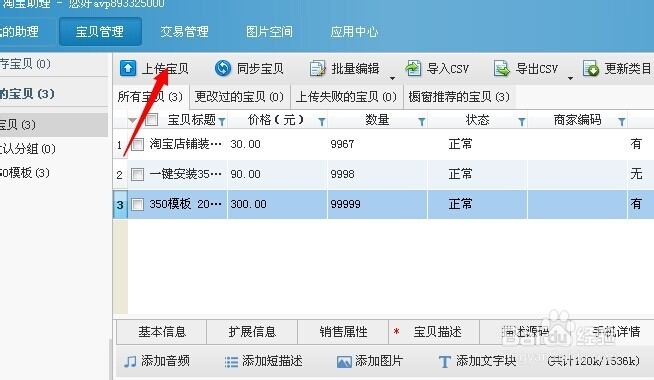Click the 添加图片 button label

[x=379, y=361]
